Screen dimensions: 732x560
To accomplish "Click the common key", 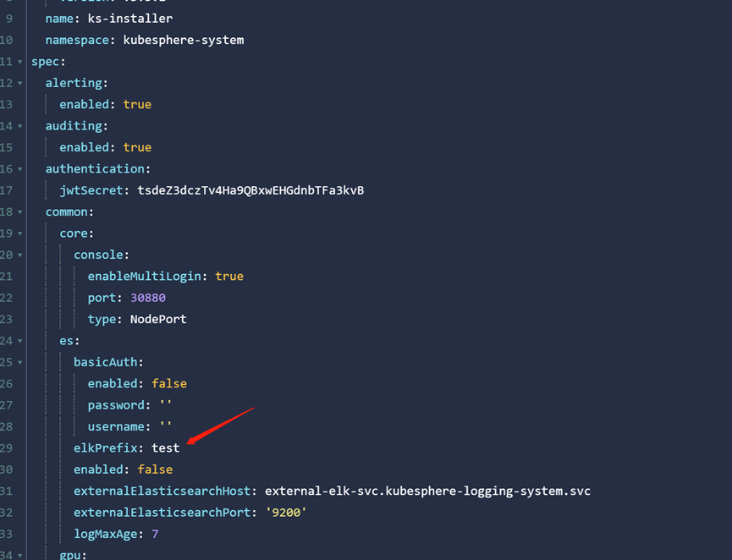I will point(66,211).
